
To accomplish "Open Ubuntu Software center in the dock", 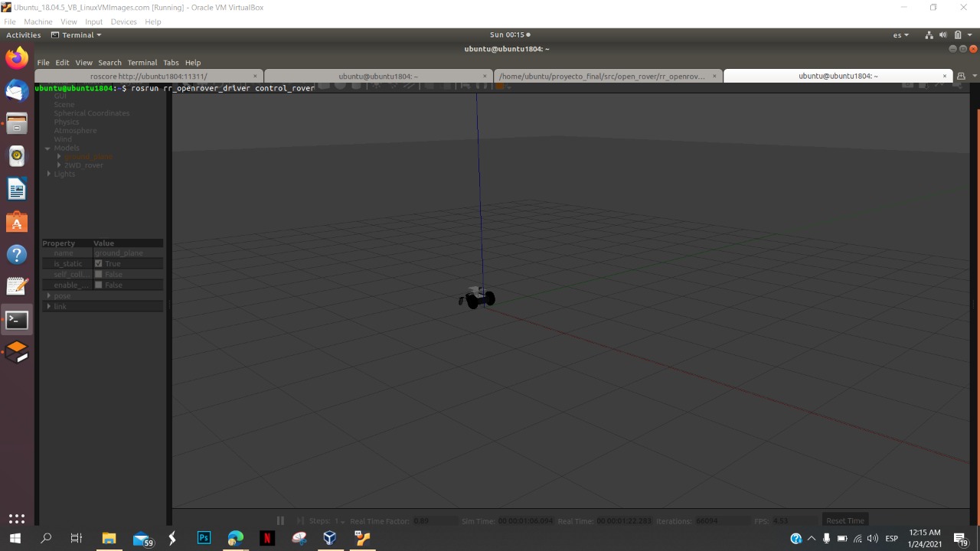I will (x=17, y=222).
